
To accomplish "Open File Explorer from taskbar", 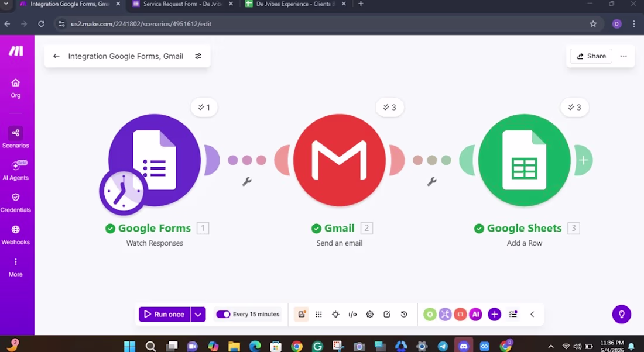I will pos(234,346).
